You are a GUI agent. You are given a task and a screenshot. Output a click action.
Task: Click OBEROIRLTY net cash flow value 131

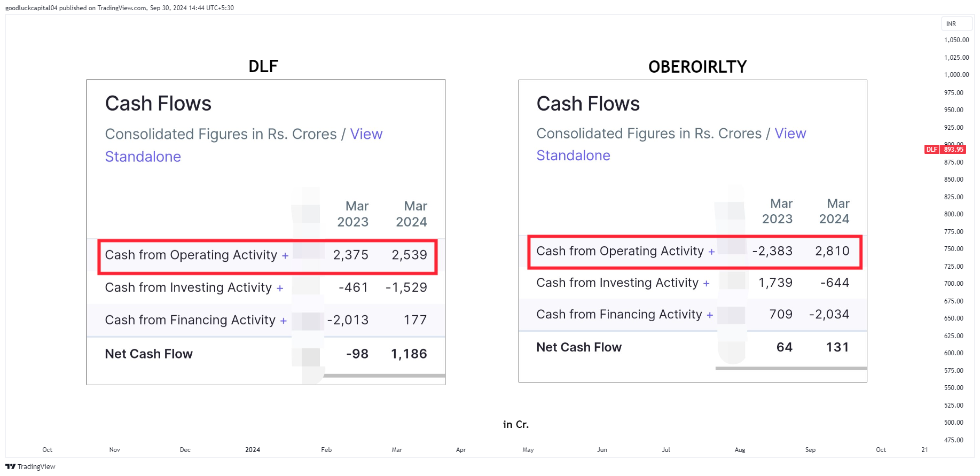[837, 347]
